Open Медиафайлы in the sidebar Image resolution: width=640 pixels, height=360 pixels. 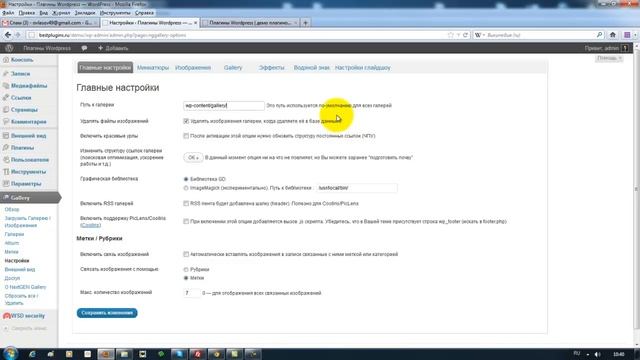click(29, 86)
